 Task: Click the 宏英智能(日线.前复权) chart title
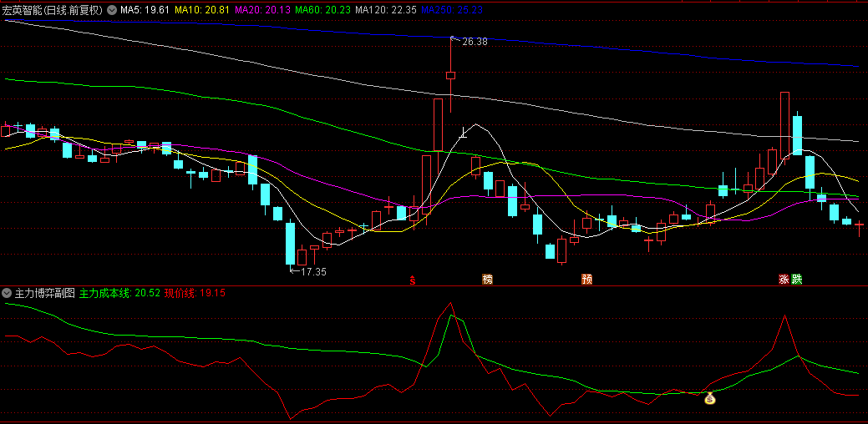point(53,9)
